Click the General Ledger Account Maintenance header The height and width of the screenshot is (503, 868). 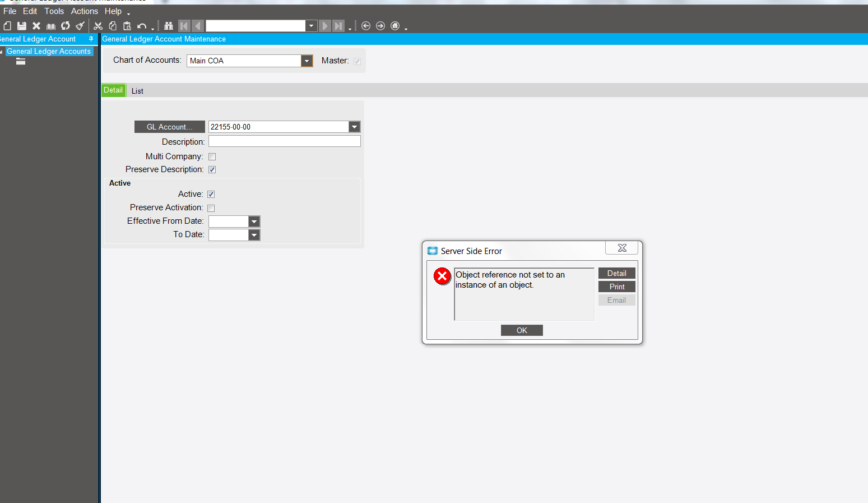(x=164, y=39)
